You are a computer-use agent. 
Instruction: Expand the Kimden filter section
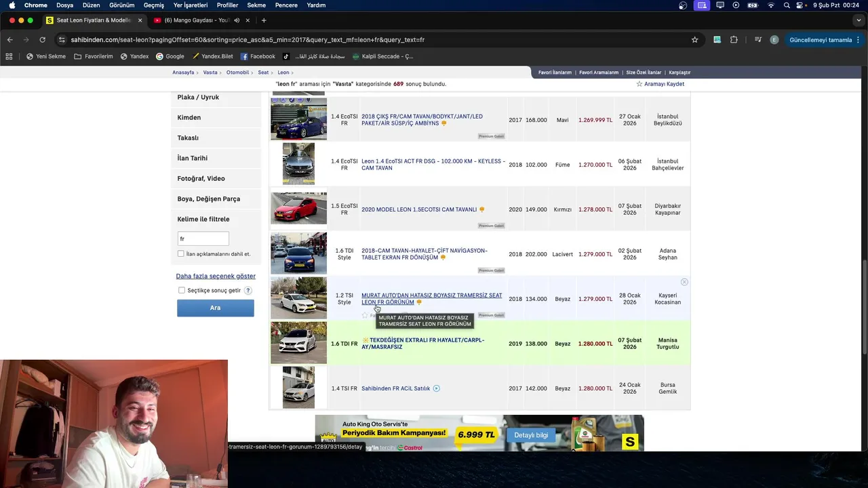[x=216, y=118]
